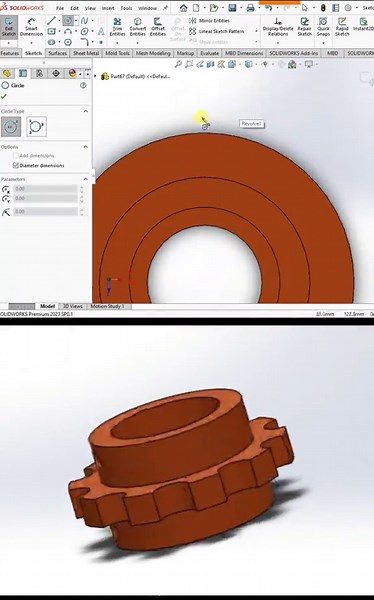
Task: Open the Insert menu
Action: [108, 8]
